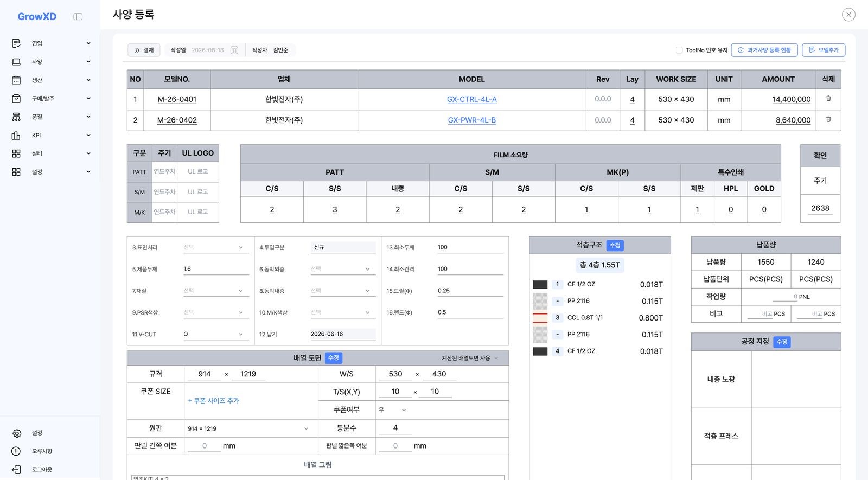
Task: Open the 계산된 배열도면 사용 dropdown
Action: [x=470, y=358]
